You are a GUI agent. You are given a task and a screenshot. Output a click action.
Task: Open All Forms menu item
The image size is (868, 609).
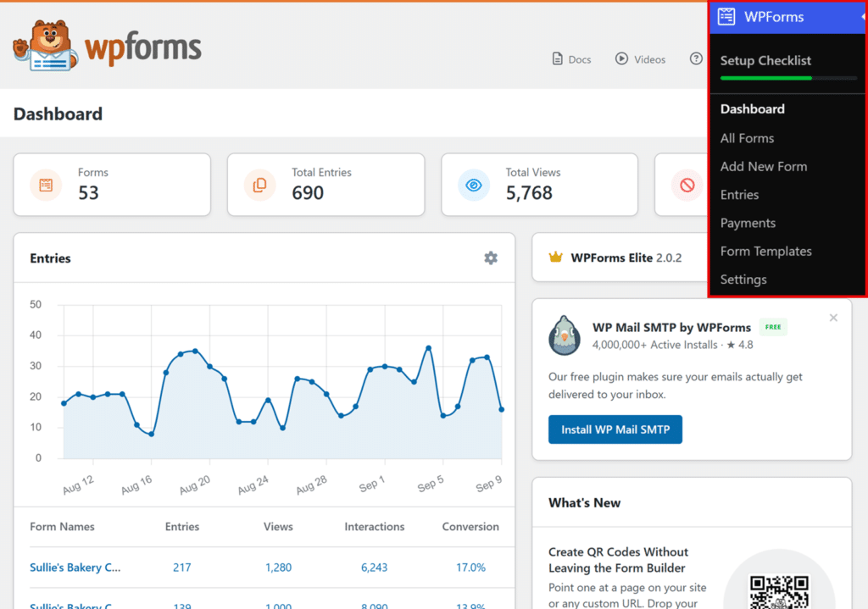[x=747, y=138]
